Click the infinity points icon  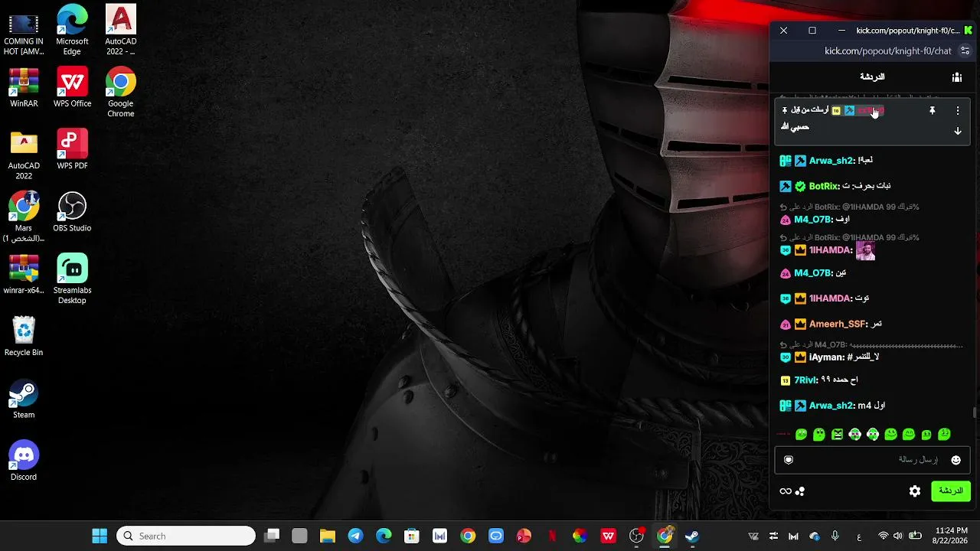tap(786, 491)
